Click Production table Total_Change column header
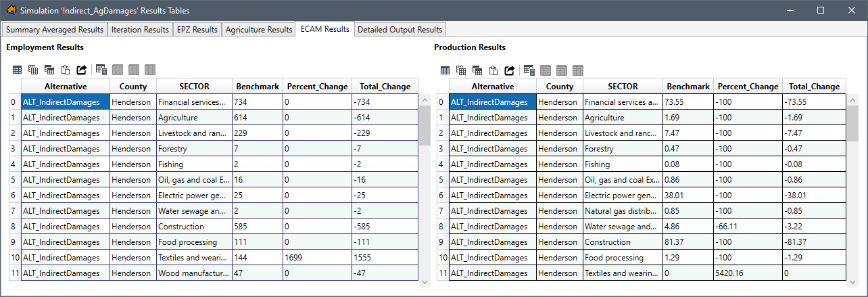Screen dimensions: 868x297 pyautogui.click(x=814, y=87)
